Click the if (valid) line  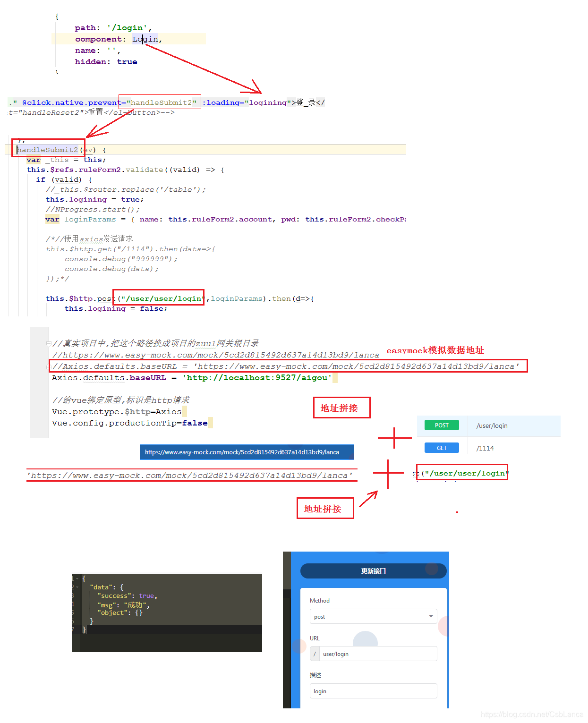tap(64, 179)
